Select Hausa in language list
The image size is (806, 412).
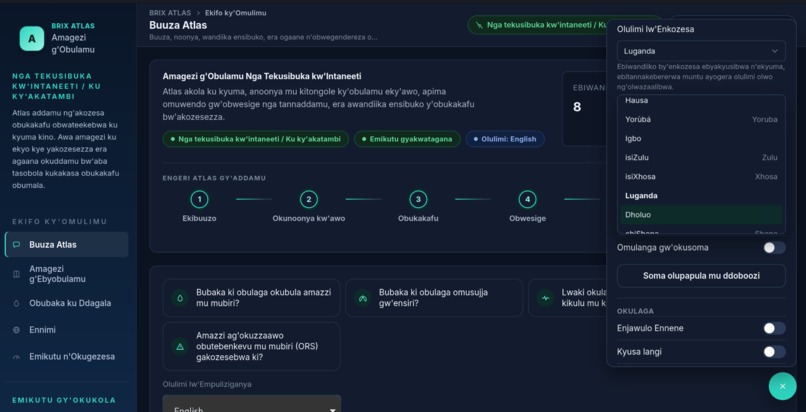click(x=701, y=101)
